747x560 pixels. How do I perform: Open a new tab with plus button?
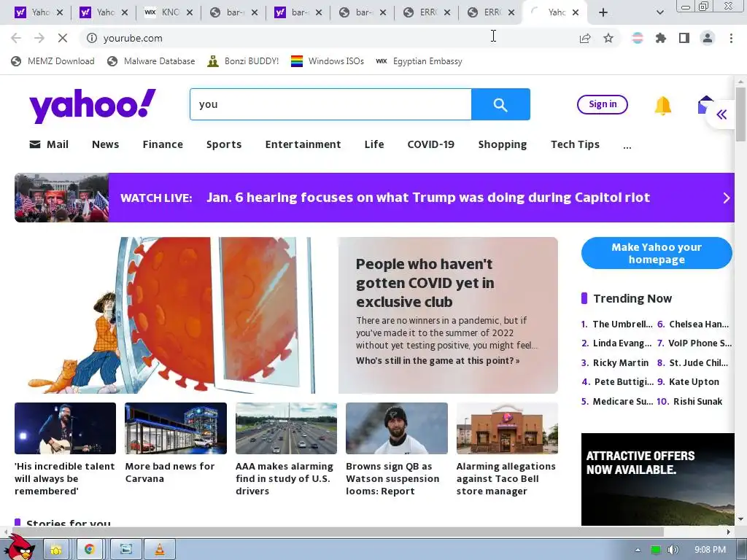tap(603, 12)
